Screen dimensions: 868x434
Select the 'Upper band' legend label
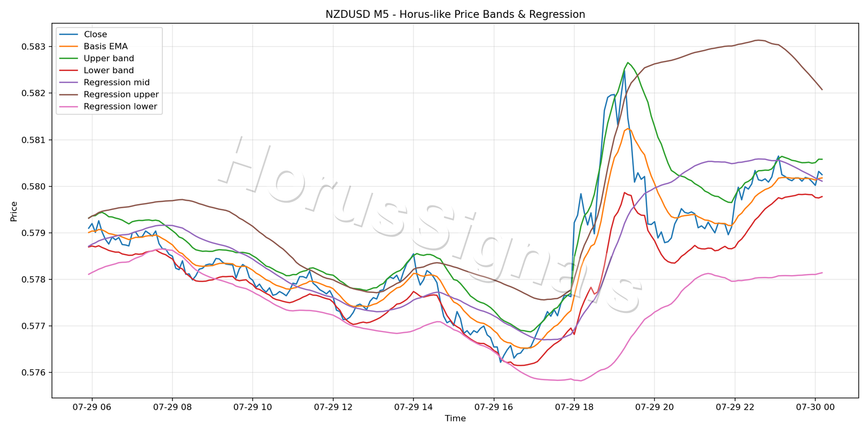point(108,59)
